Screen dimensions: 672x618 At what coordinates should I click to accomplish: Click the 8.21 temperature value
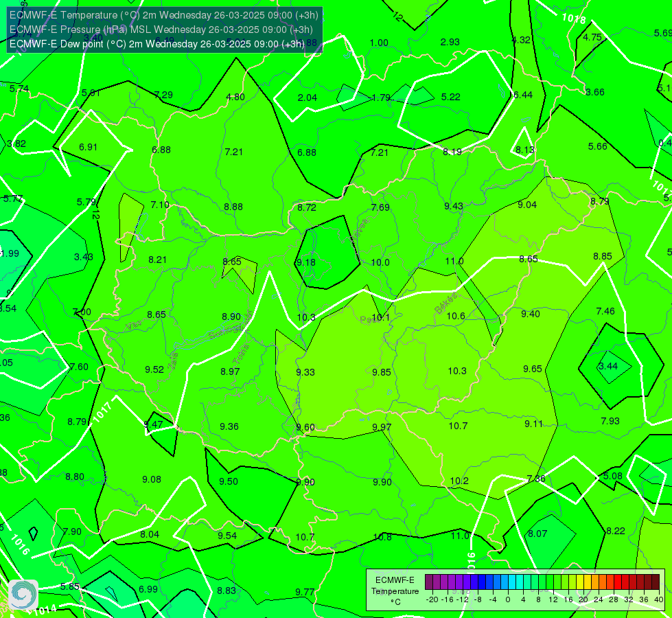158,260
